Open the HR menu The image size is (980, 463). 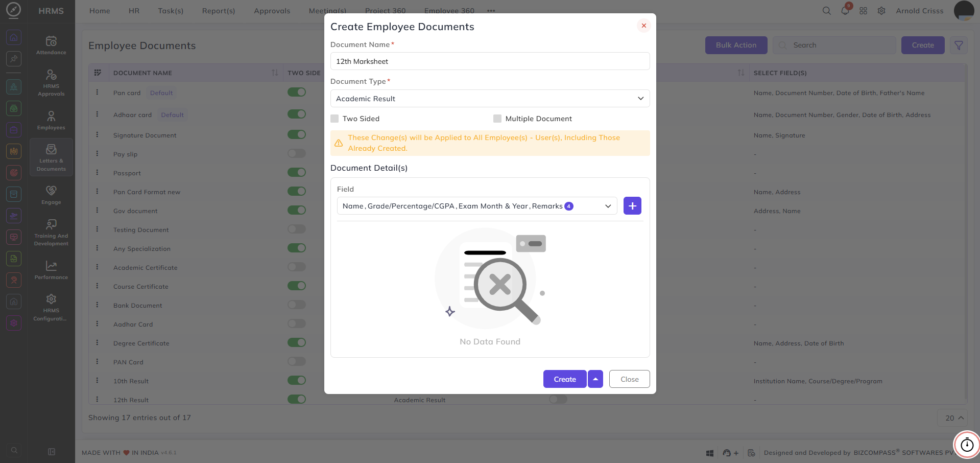coord(134,11)
